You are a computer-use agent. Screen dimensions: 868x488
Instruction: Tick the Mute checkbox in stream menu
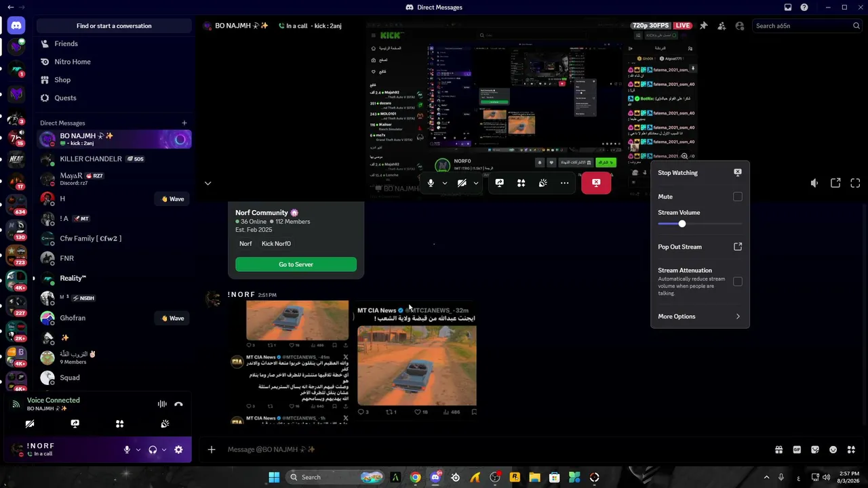(738, 197)
